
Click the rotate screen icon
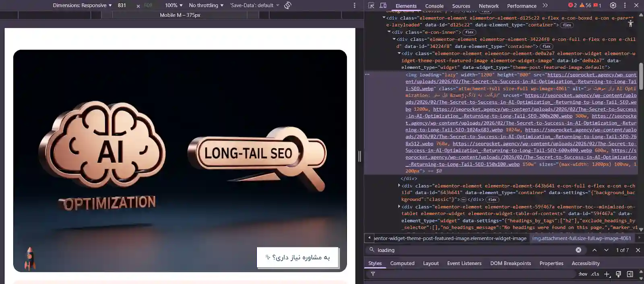click(287, 6)
